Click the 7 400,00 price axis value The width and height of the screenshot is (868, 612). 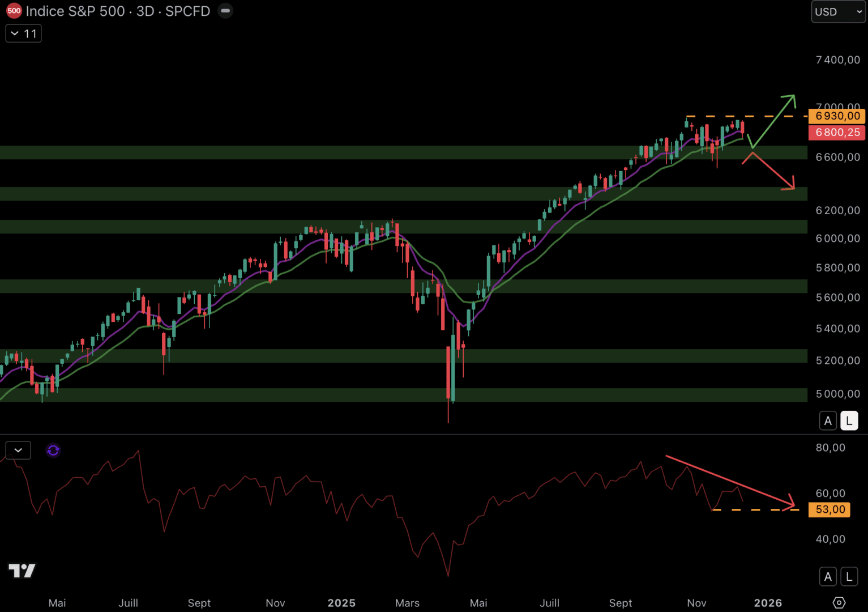tap(837, 59)
